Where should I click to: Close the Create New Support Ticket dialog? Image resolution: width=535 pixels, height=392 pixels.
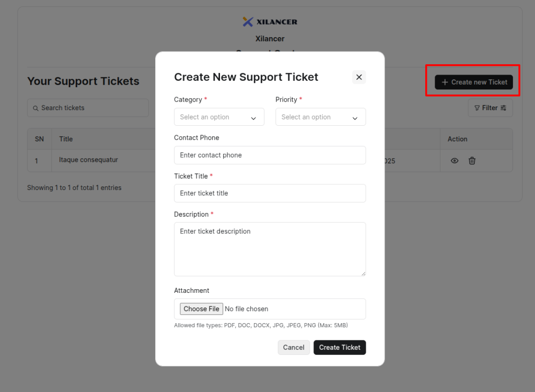click(x=359, y=77)
